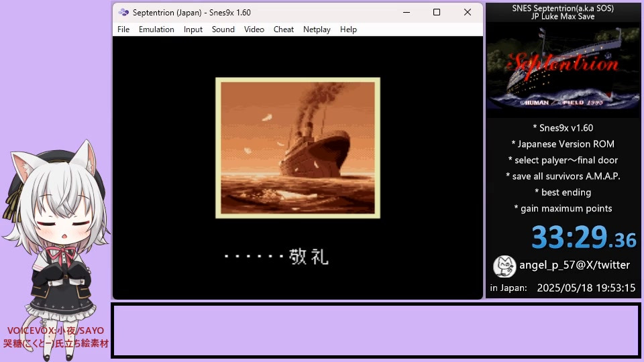
Task: Click the Snes9x app icon in title bar
Action: coord(123,12)
